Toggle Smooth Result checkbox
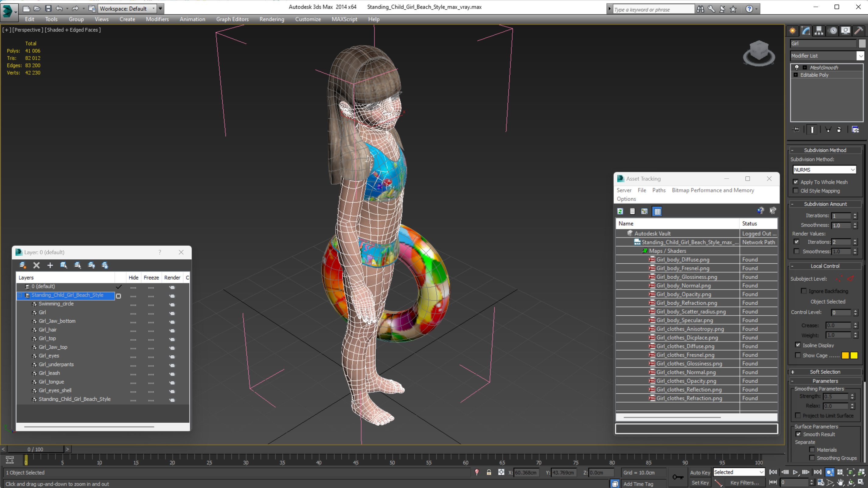This screenshot has height=488, width=868. (x=798, y=434)
